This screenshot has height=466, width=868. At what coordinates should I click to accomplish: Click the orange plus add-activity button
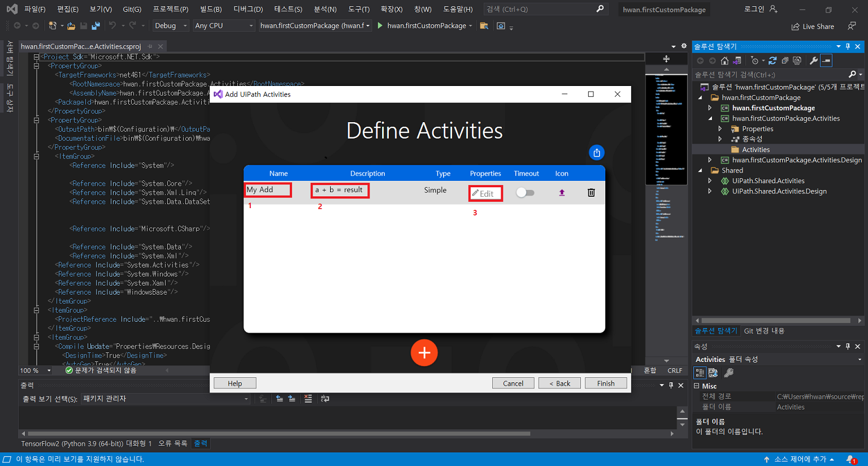tap(424, 353)
